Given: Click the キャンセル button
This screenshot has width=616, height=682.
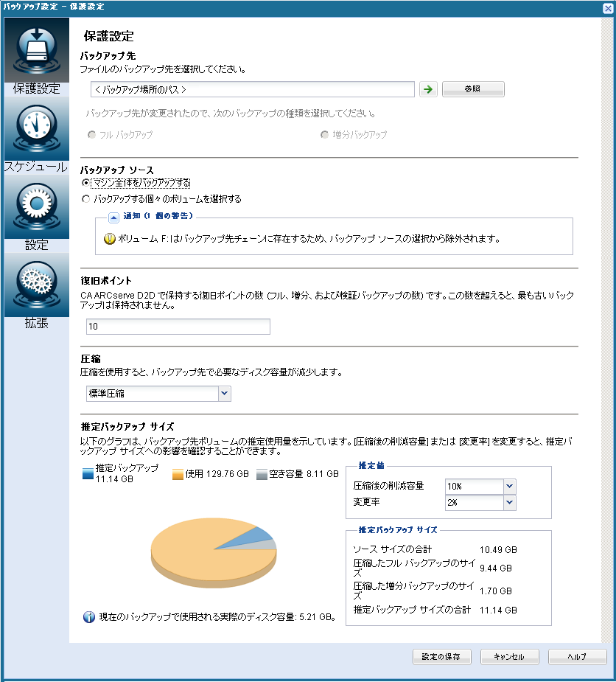Looking at the screenshot, I should (509, 657).
